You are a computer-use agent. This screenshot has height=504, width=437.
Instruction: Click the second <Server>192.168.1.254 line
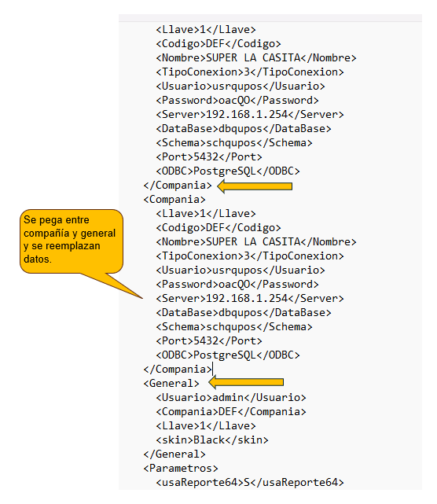point(250,298)
